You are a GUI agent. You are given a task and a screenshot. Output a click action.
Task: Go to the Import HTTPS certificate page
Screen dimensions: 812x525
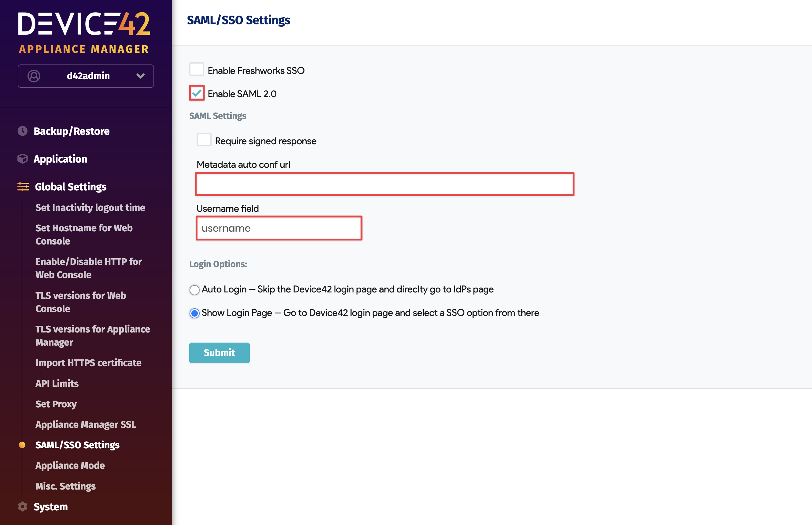(x=88, y=363)
